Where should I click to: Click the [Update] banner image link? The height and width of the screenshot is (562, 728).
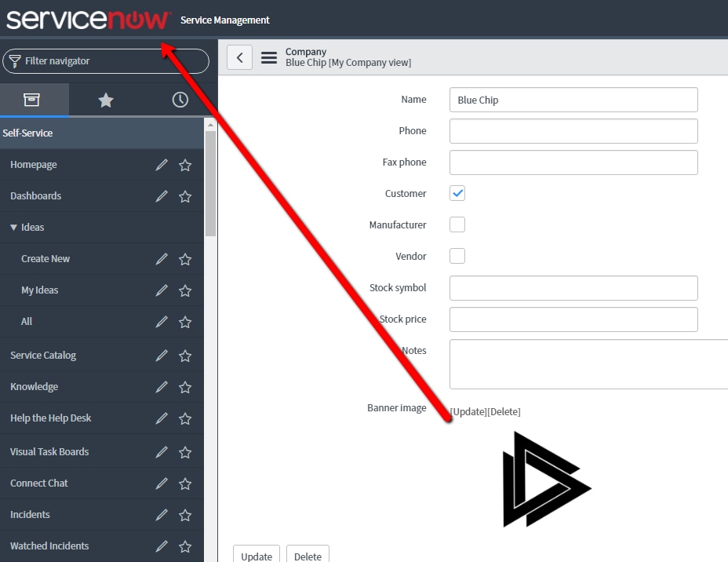tap(468, 411)
